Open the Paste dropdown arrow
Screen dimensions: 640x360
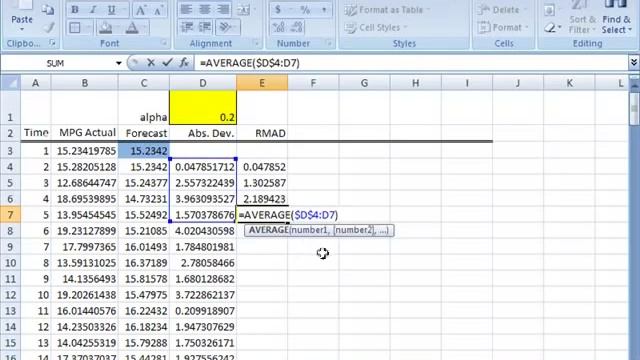(22, 30)
